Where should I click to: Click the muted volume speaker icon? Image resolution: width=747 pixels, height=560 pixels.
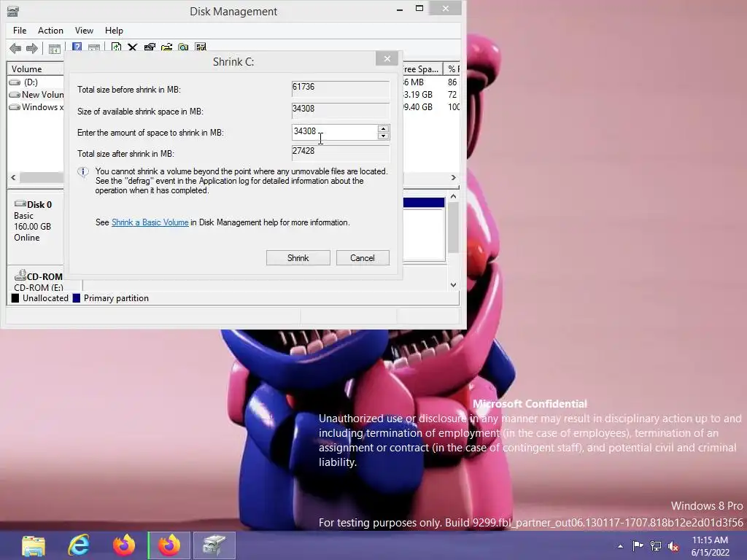tap(673, 546)
